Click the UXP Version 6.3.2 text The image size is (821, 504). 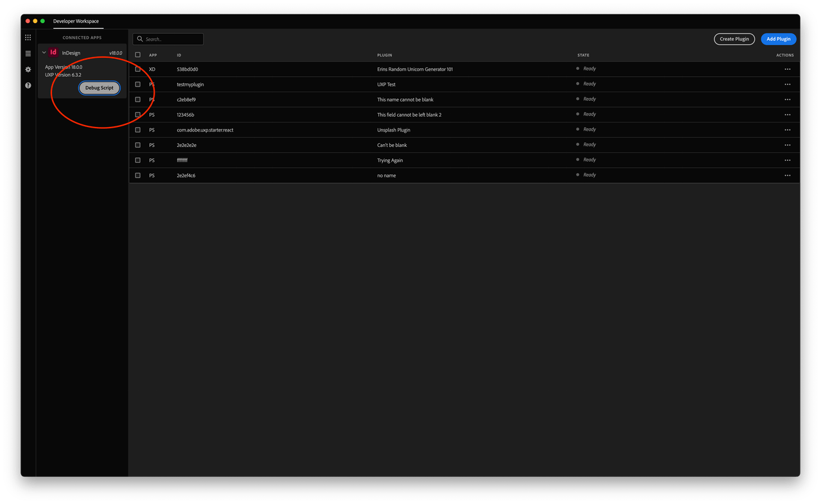pyautogui.click(x=63, y=75)
